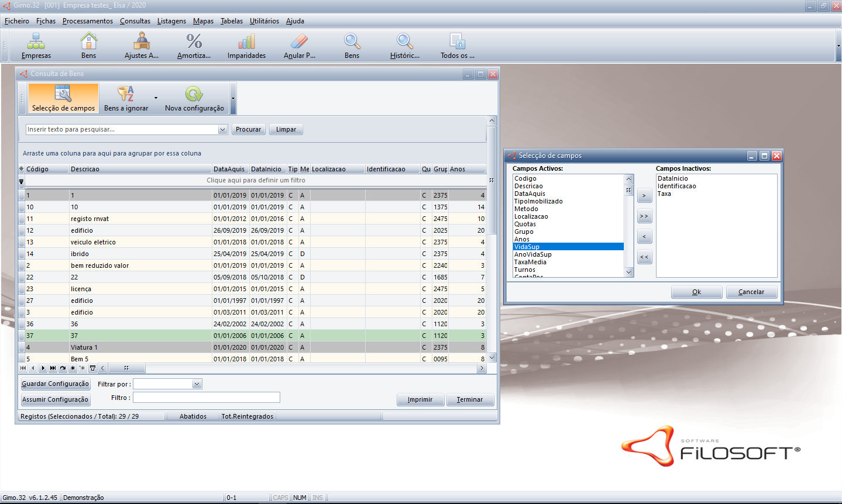Click the grid horizontal scrollbar right arrow
Image resolution: width=842 pixels, height=504 pixels.
[x=482, y=368]
